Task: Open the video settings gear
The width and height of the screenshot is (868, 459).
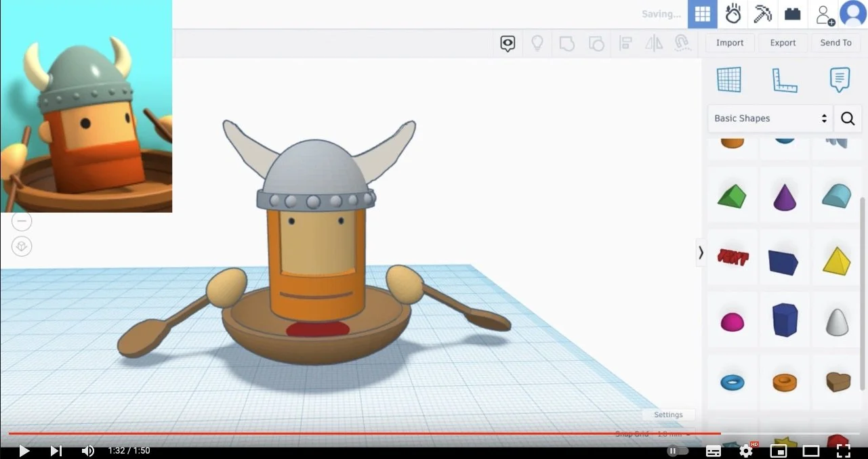Action: pos(747,450)
